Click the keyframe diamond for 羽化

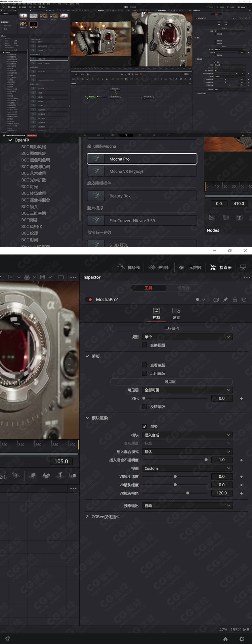[x=241, y=398]
